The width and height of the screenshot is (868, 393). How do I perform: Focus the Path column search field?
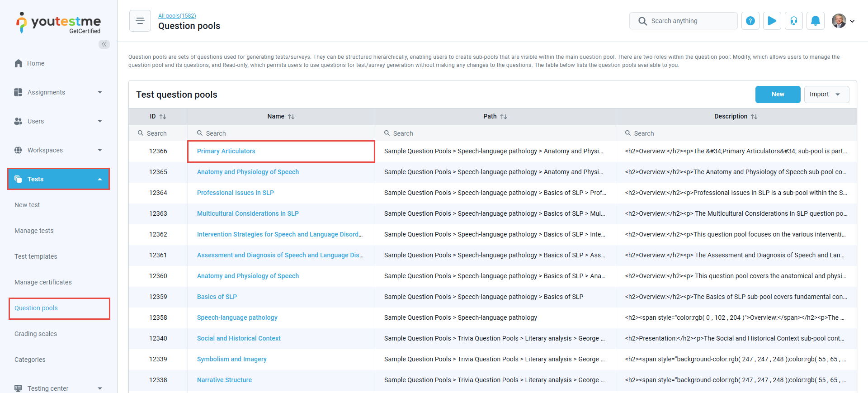click(x=495, y=133)
